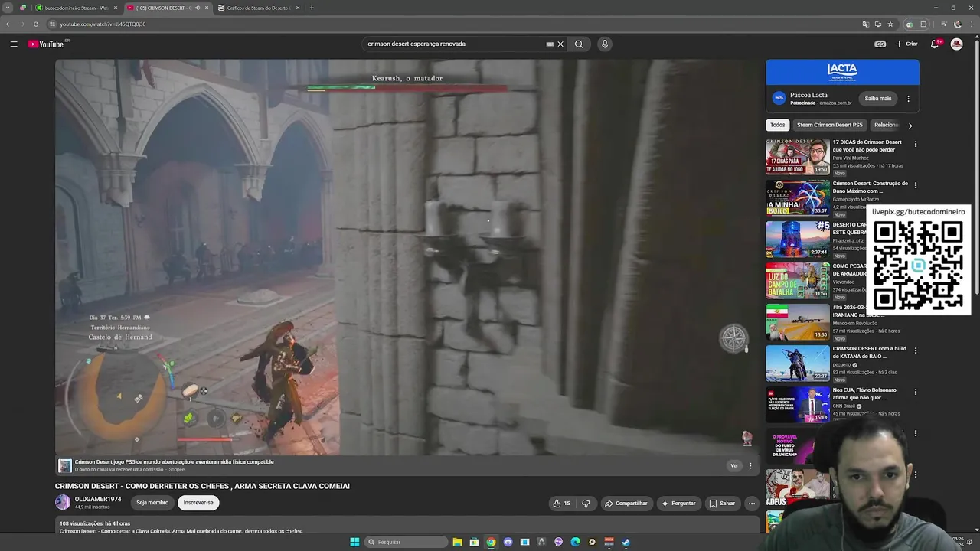Open more actions ellipsis under video

(x=752, y=504)
